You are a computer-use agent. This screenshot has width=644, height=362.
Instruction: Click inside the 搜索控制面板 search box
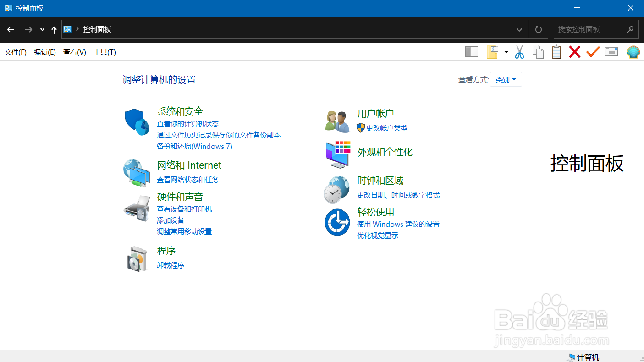click(x=591, y=29)
